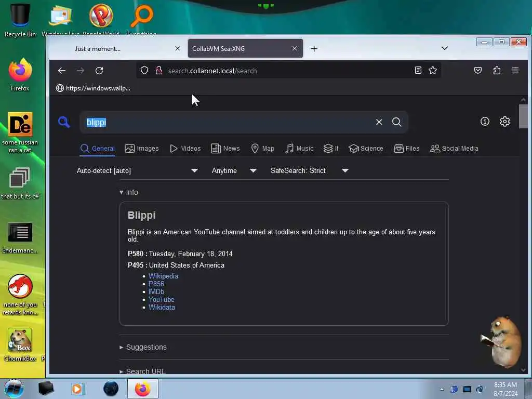Screen dimensions: 532x399
Task: Open the extensions puzzle icon
Action: (x=497, y=70)
